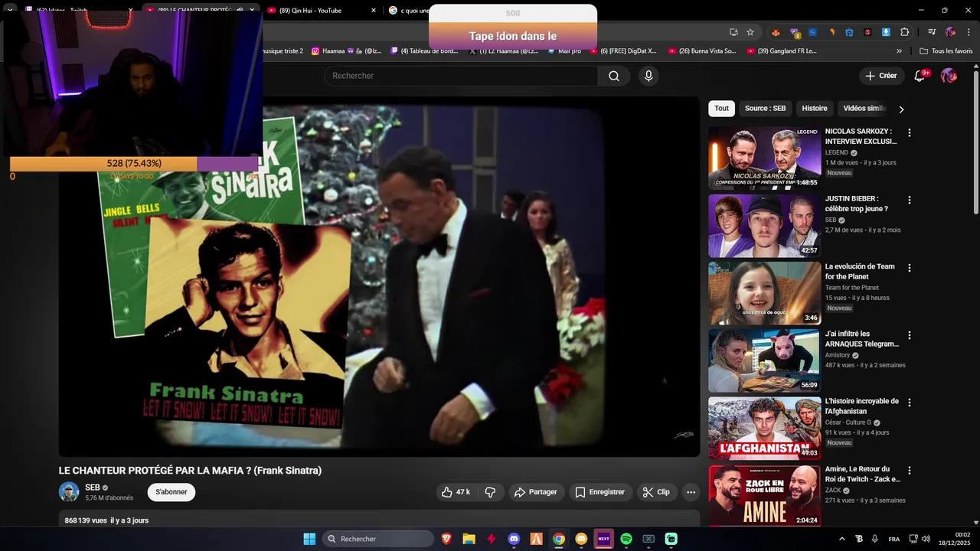Open the YouTube account avatar menu
The height and width of the screenshot is (551, 980).
click(949, 76)
